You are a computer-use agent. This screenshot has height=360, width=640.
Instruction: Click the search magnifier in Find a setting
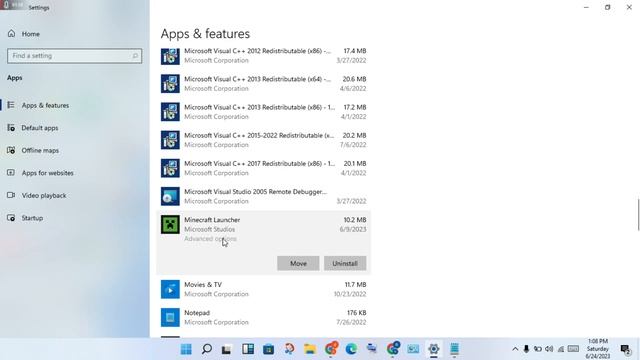135,56
